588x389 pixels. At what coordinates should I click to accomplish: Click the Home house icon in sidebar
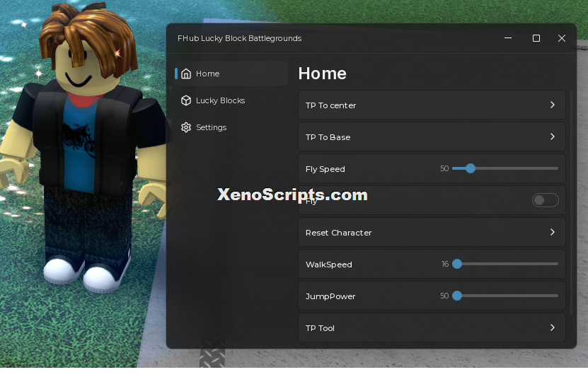[x=186, y=74]
